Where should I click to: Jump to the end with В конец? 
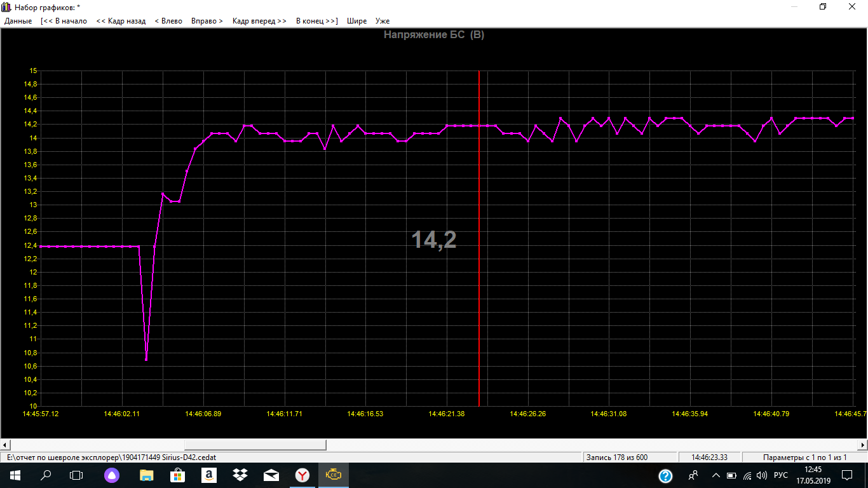316,21
